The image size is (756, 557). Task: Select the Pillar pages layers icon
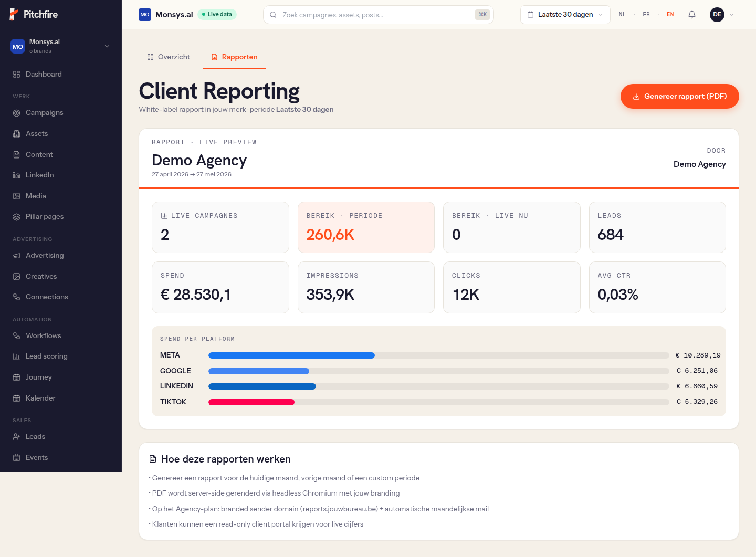coord(16,217)
